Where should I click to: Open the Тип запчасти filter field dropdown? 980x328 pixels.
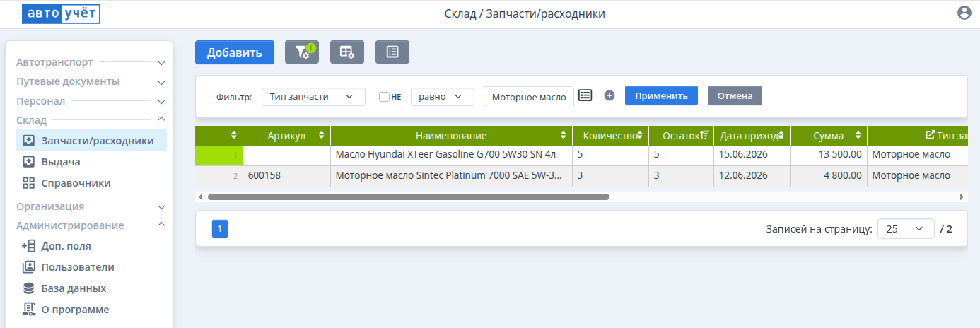click(313, 97)
